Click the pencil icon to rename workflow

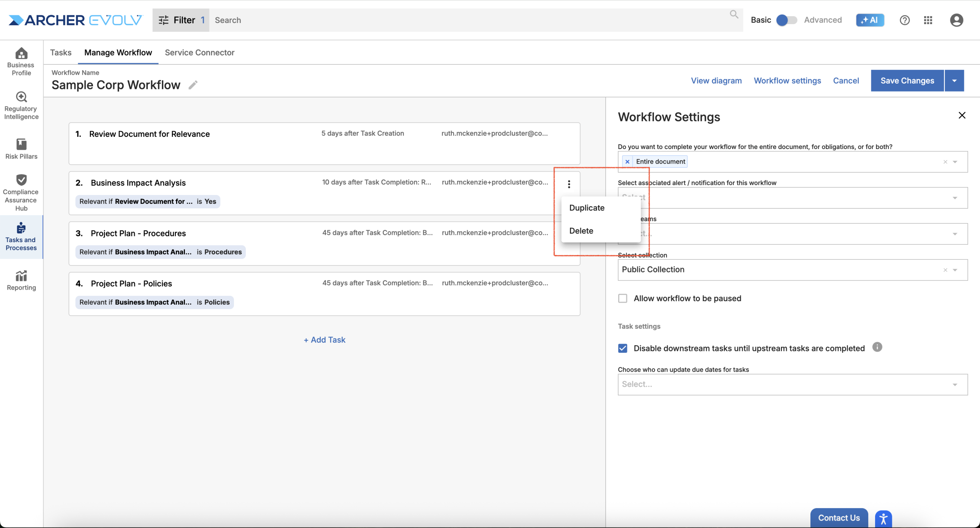point(193,85)
